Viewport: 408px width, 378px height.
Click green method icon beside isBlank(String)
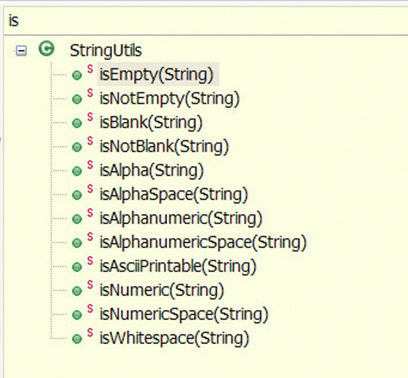[77, 123]
